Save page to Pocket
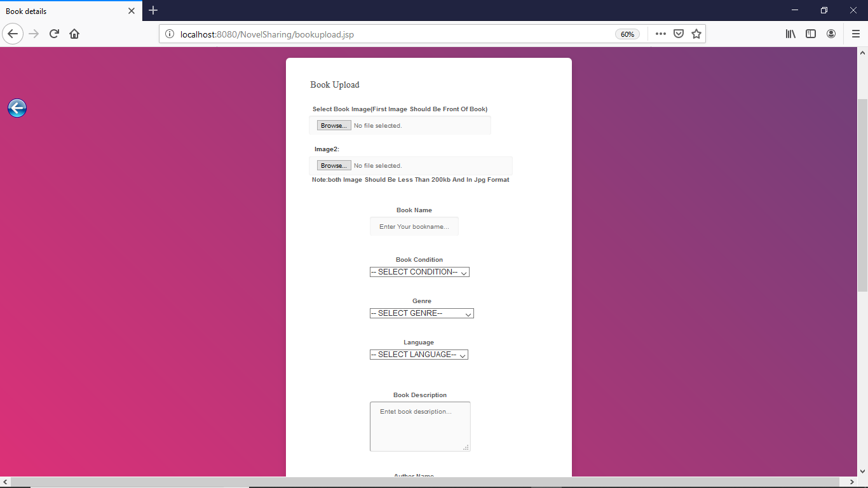Image resolution: width=868 pixels, height=488 pixels. click(679, 34)
